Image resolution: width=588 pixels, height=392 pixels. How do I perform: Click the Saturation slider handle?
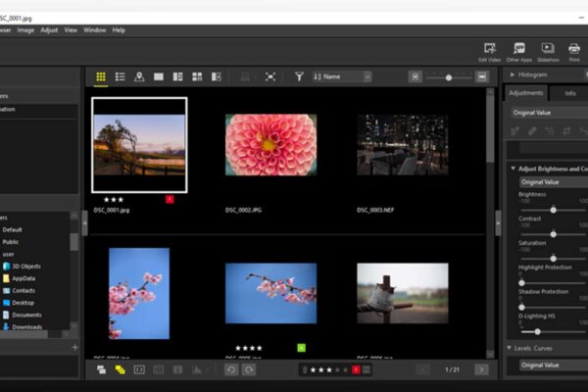point(553,259)
